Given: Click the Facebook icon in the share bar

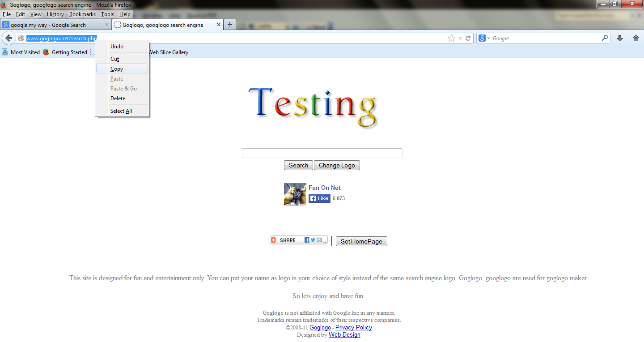Looking at the screenshot, I should tap(307, 240).
